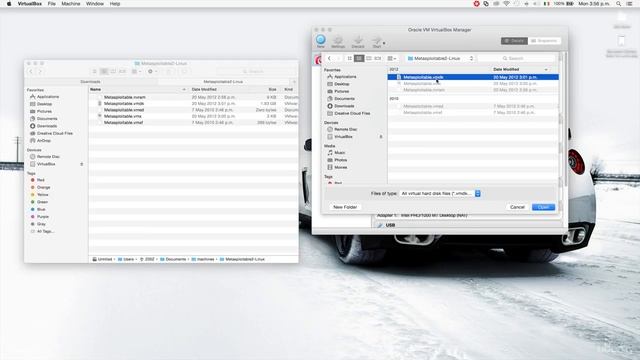Click the Cancel button in the dialog
Screen dimensions: 640x360
pyautogui.click(x=517, y=207)
